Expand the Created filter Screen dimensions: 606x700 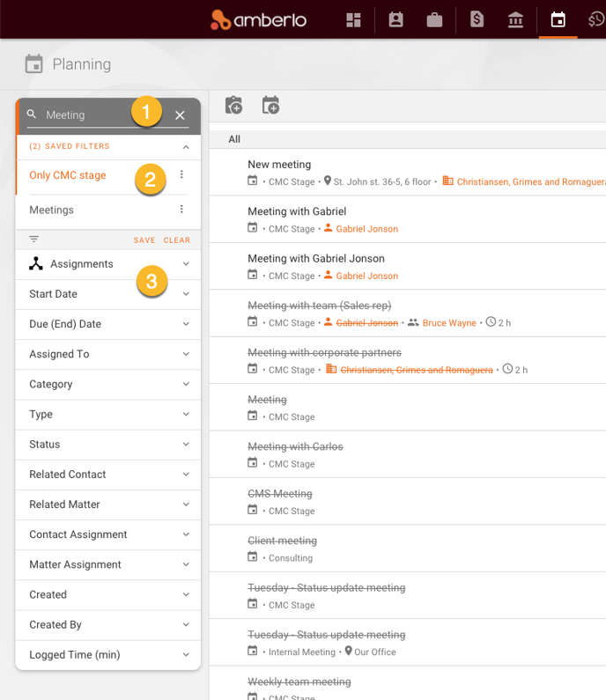click(x=186, y=594)
